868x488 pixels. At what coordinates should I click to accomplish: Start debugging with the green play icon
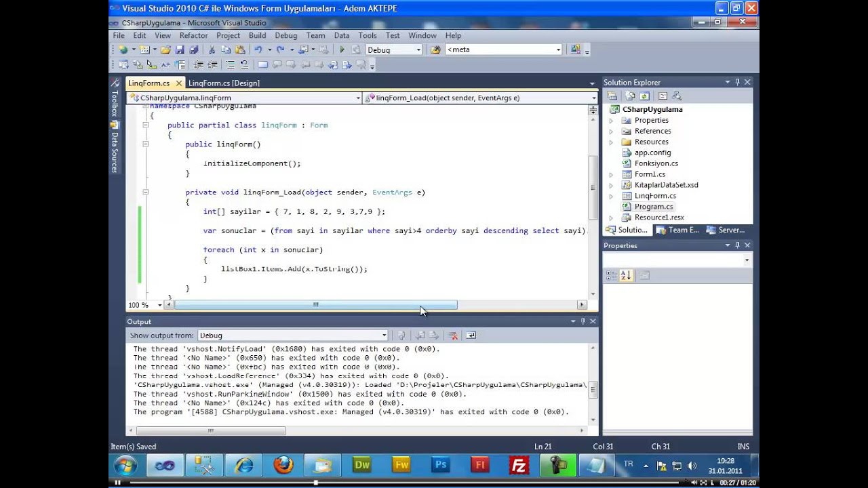click(x=342, y=49)
